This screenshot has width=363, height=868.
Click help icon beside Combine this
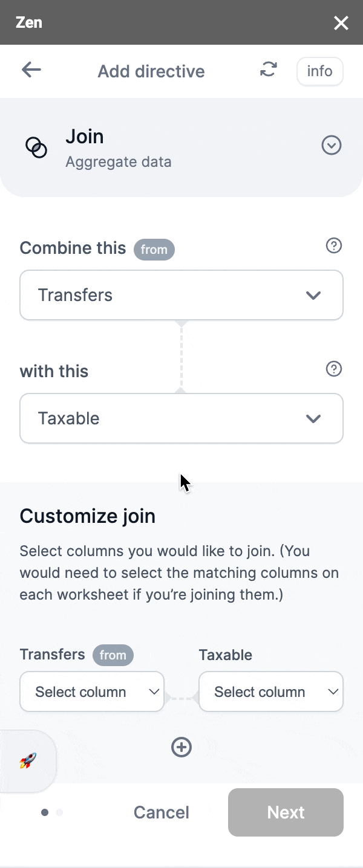(333, 245)
